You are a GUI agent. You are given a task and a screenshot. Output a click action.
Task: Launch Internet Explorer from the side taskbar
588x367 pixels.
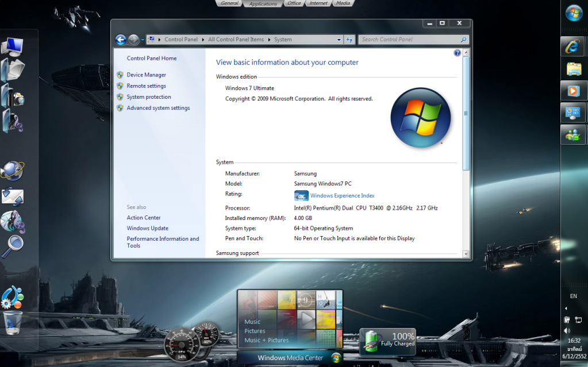coord(572,47)
